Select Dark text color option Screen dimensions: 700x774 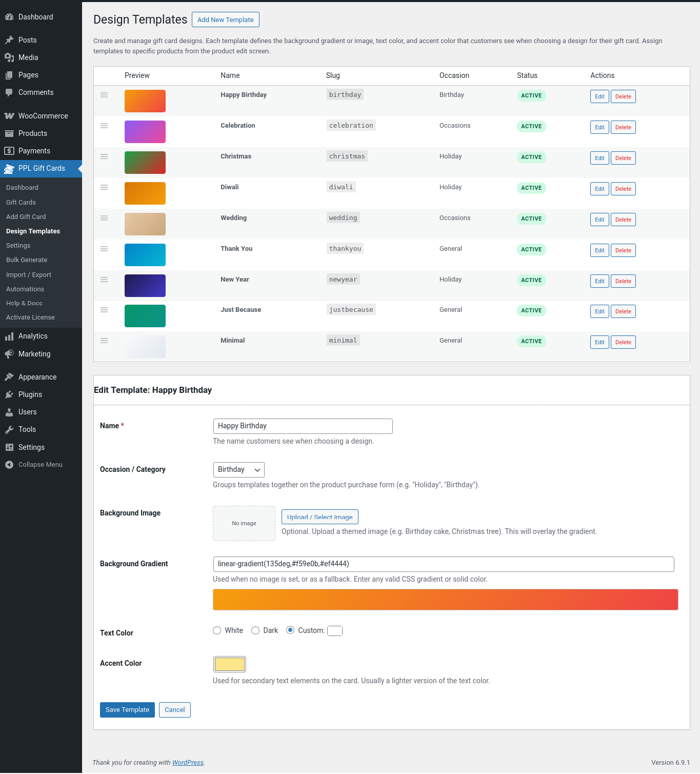[x=255, y=630]
